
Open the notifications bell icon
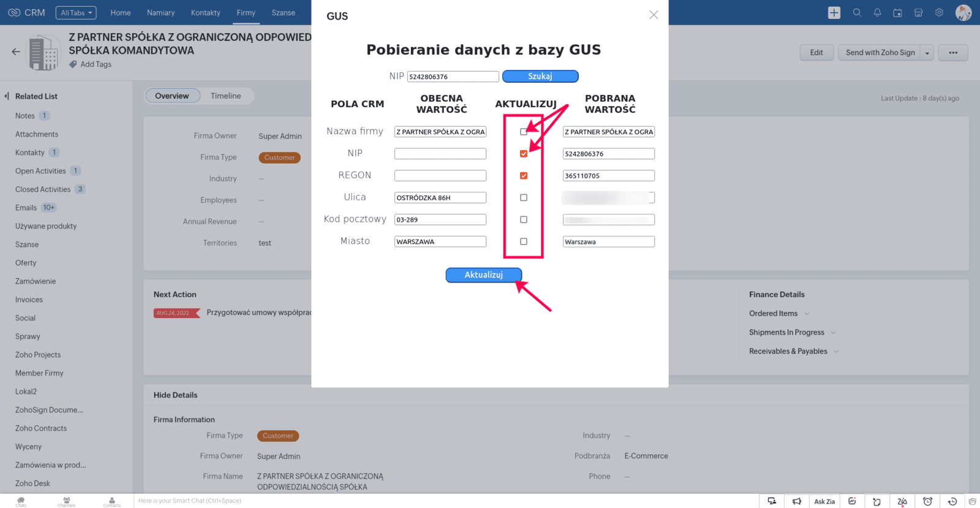pyautogui.click(x=877, y=12)
